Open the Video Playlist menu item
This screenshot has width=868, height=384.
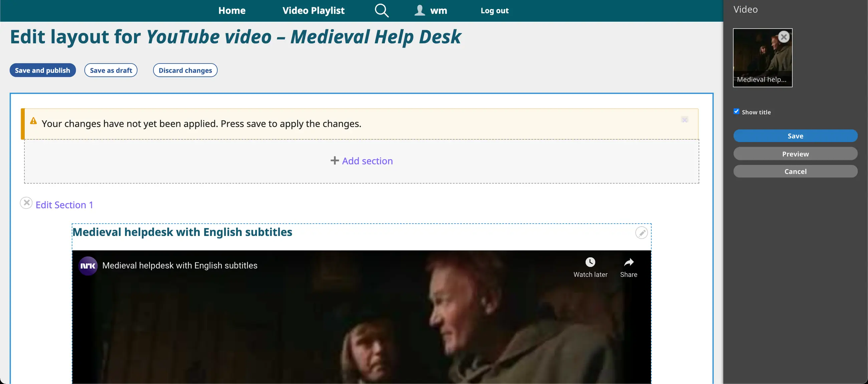(x=313, y=10)
